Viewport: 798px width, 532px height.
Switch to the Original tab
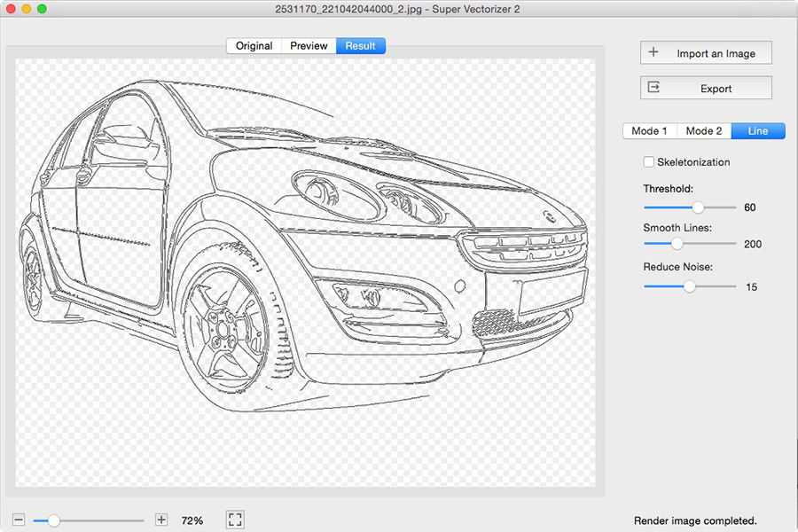point(254,45)
